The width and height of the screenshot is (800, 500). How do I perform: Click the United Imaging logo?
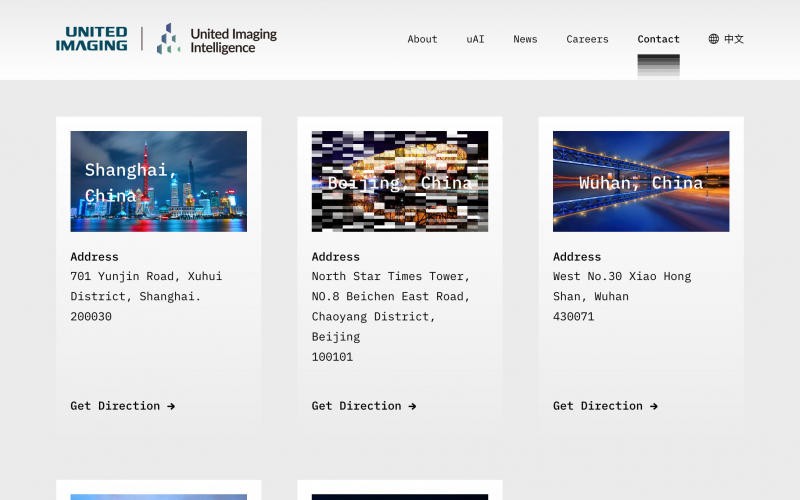(91, 39)
